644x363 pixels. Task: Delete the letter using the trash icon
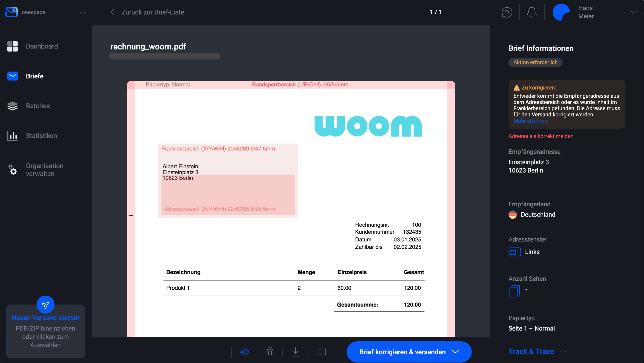tap(270, 352)
